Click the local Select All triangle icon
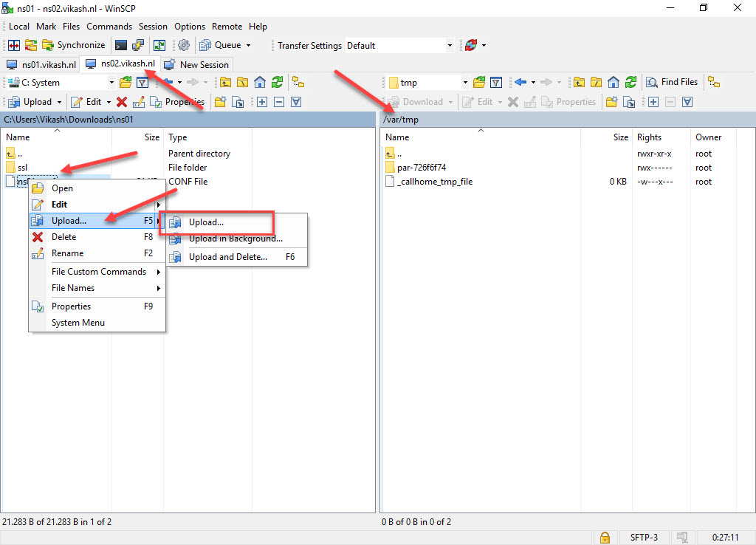The height and width of the screenshot is (545, 756). pyautogui.click(x=296, y=102)
